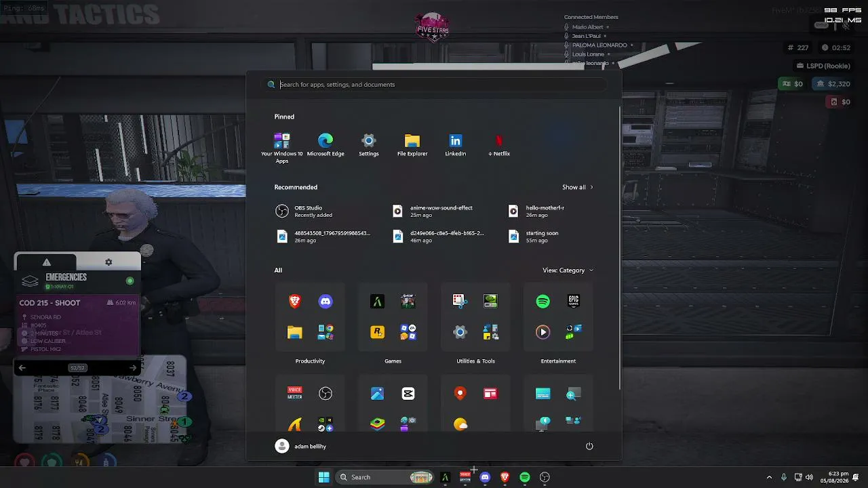Select COD 215 - SHOOT dispatch alert

[x=77, y=324]
